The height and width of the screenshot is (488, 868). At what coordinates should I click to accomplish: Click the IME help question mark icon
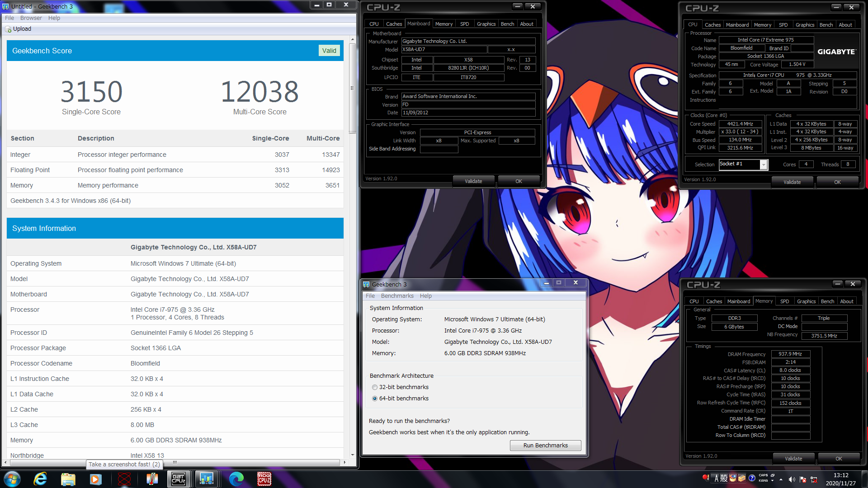(752, 478)
